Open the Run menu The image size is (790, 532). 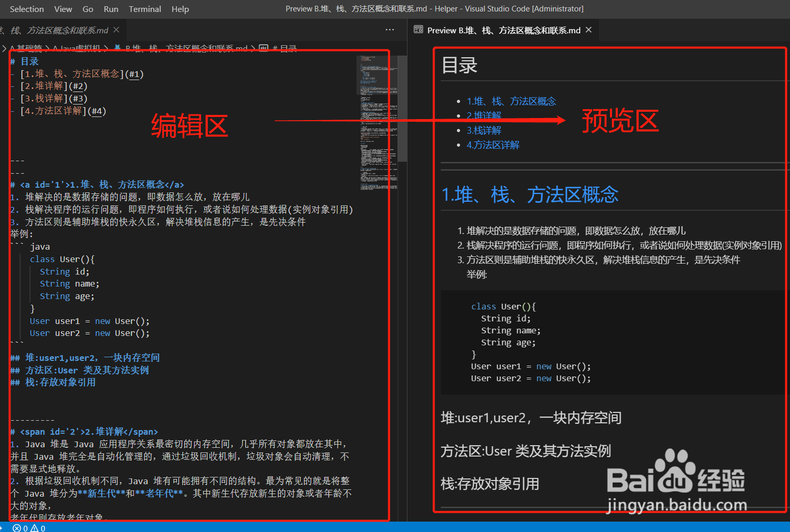pos(111,9)
